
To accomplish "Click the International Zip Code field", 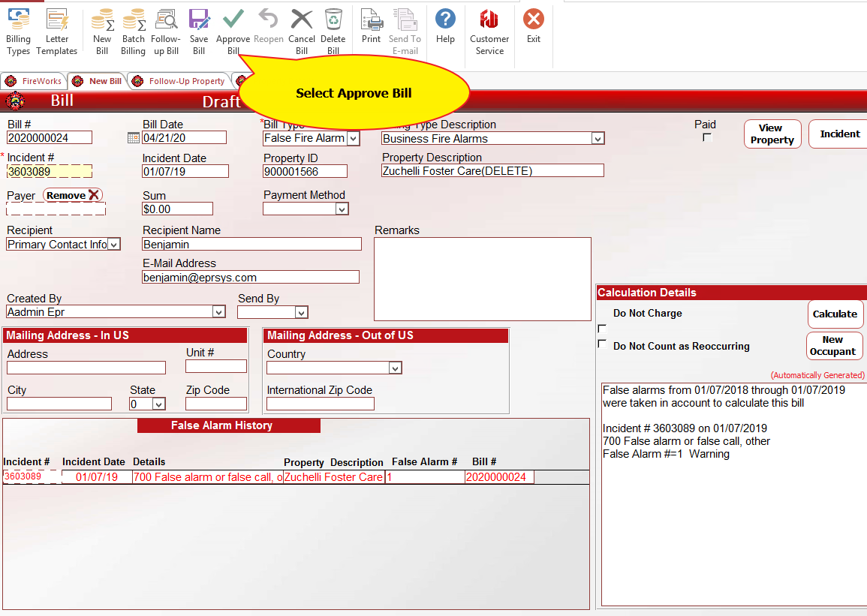I will point(321,404).
